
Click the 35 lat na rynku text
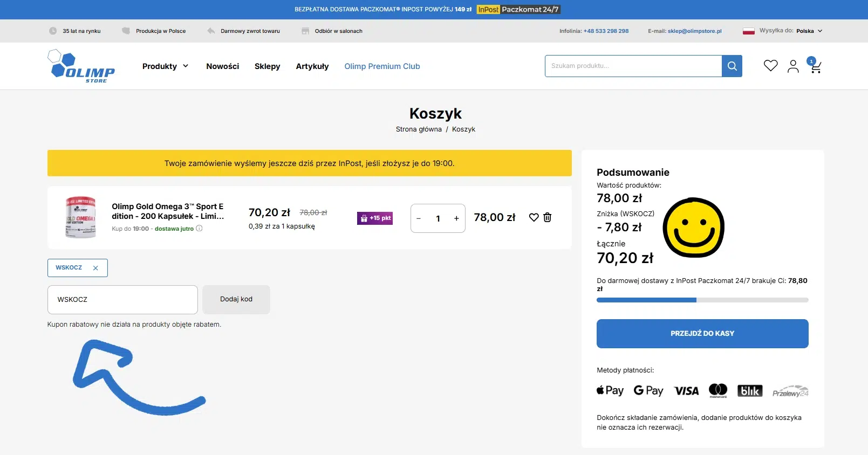click(81, 31)
